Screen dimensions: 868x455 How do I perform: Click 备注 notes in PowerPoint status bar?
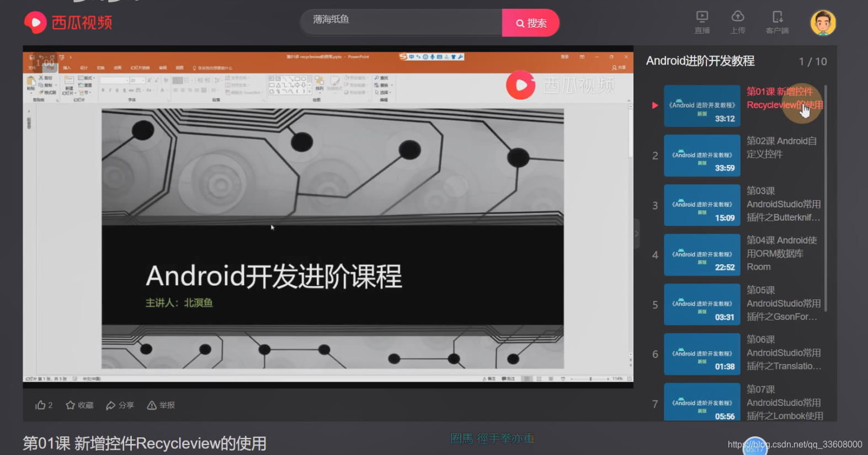tap(489, 379)
